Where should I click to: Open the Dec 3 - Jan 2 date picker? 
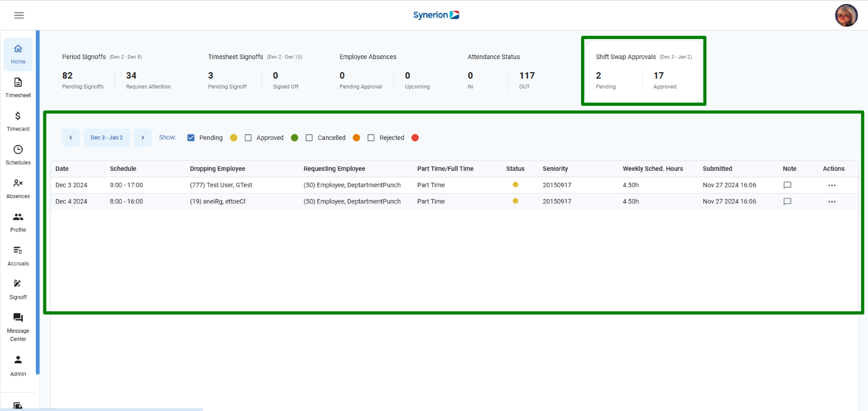click(x=106, y=138)
